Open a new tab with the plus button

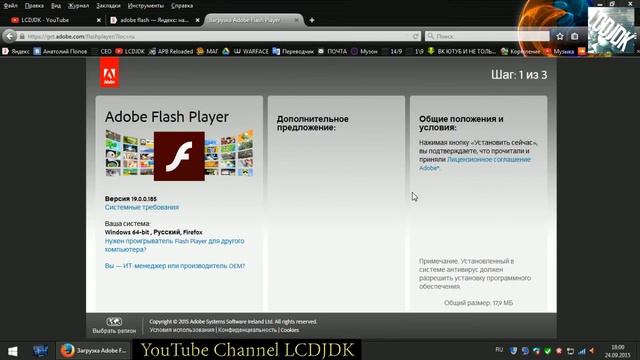pyautogui.click(x=312, y=20)
